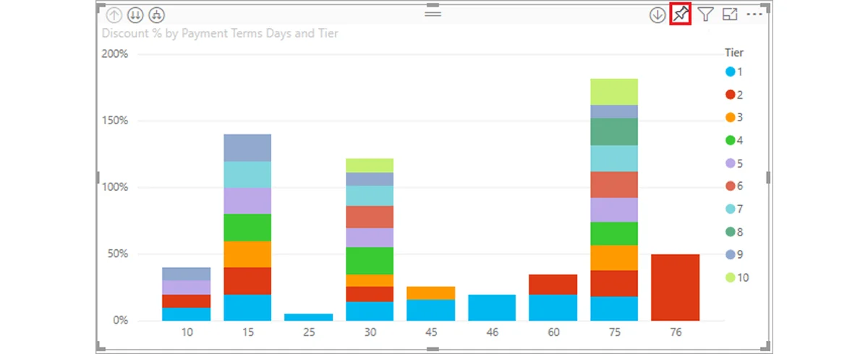Open the visual's filter funnel icon
868x354 pixels.
tap(705, 14)
